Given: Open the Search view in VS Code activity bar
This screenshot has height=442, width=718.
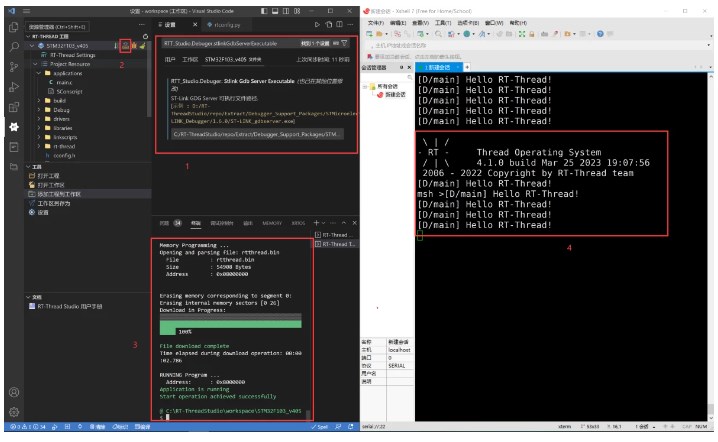Looking at the screenshot, I should (14, 47).
